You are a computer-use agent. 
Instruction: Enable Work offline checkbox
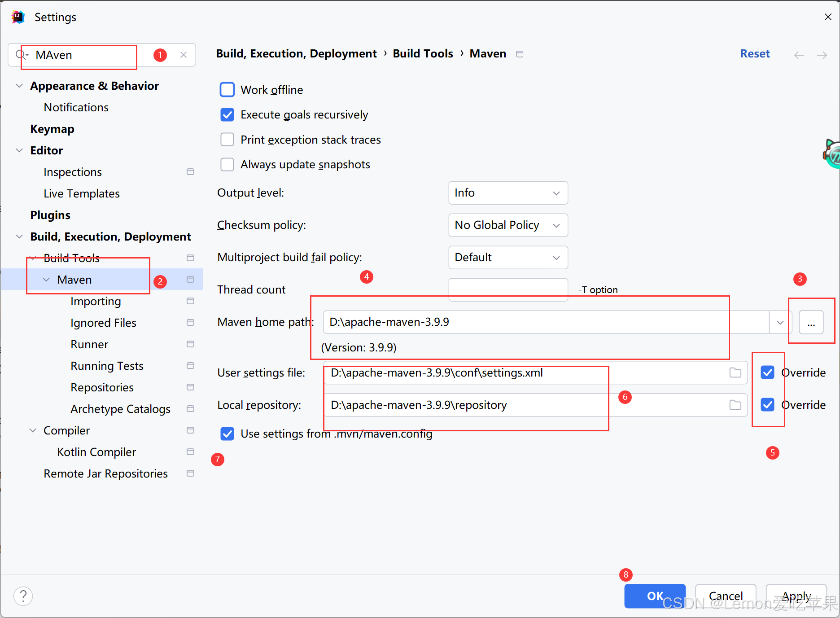(x=227, y=90)
